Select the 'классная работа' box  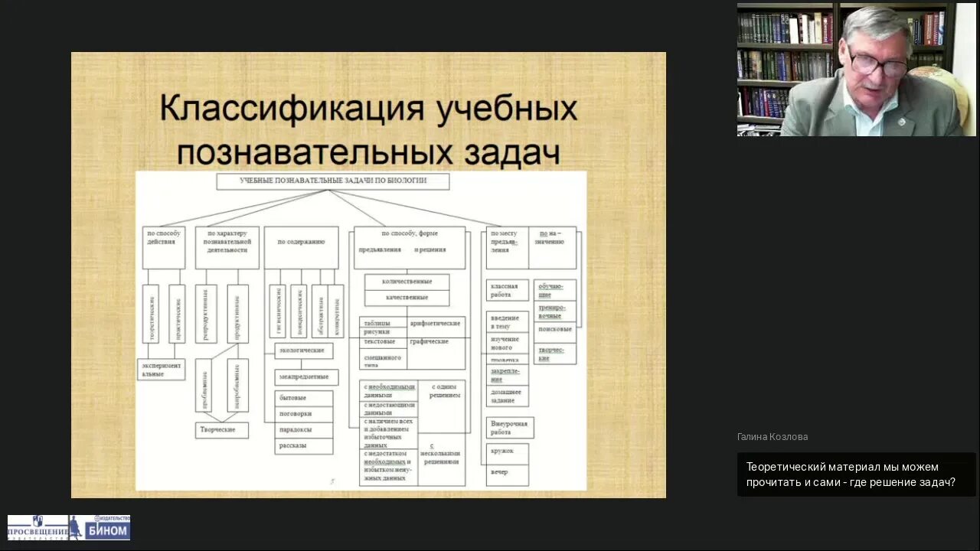(x=508, y=290)
